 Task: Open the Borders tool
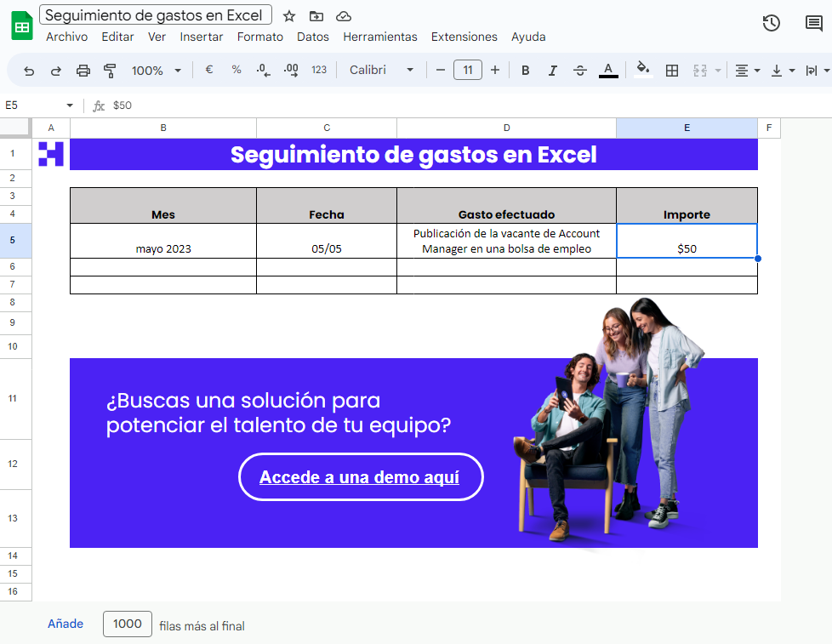coord(672,71)
